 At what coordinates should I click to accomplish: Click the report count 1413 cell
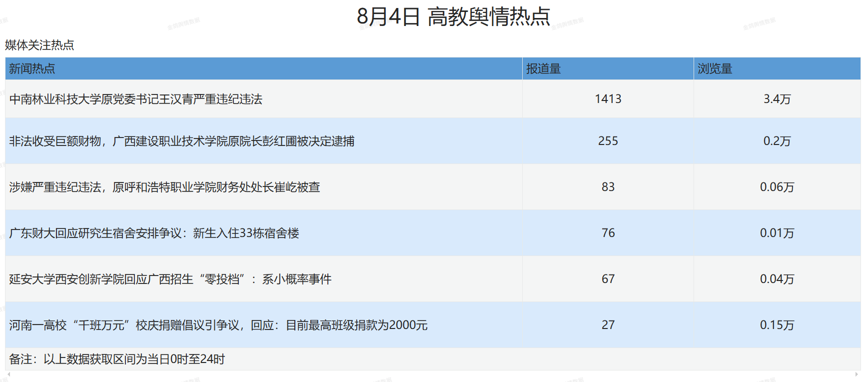point(608,99)
